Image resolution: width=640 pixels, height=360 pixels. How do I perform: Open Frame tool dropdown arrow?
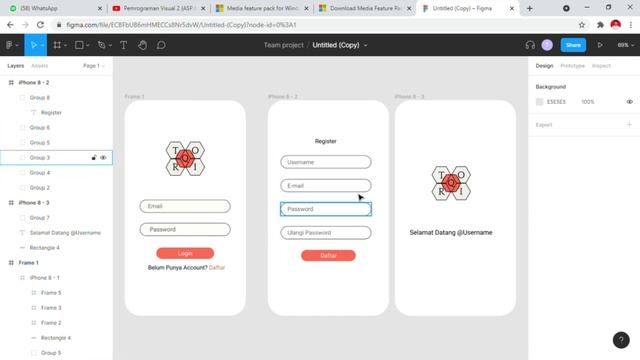[x=65, y=45]
